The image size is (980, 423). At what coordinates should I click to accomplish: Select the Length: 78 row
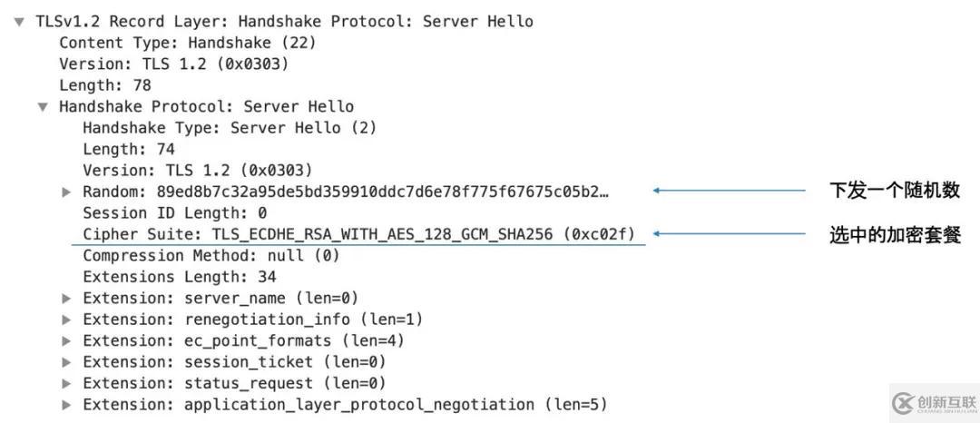(x=104, y=85)
